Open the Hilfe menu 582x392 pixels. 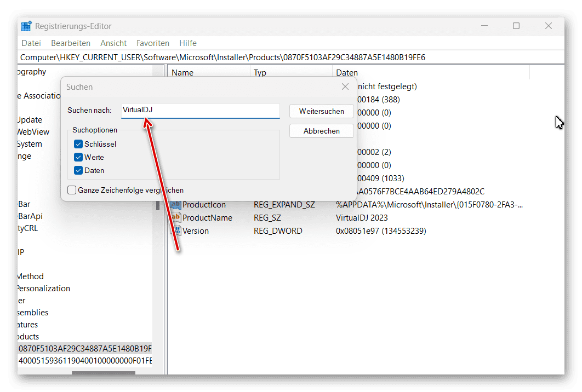188,43
